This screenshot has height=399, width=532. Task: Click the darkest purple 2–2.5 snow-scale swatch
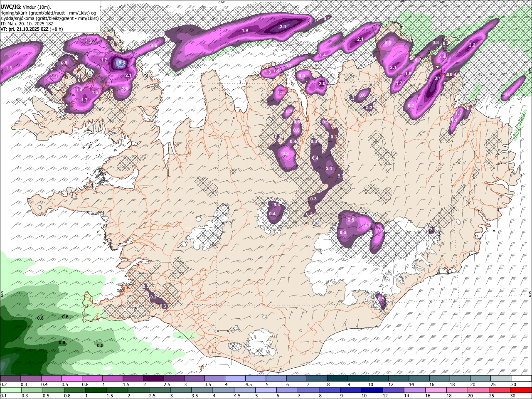153,379
